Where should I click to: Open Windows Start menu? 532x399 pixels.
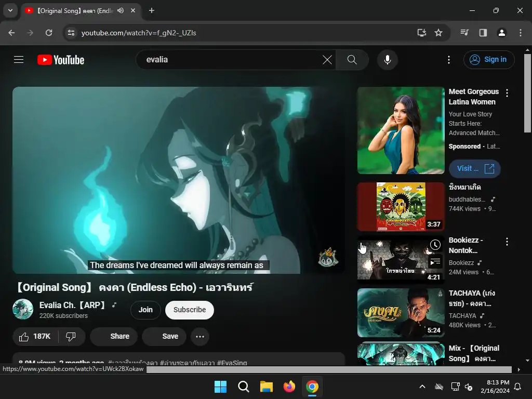point(220,387)
